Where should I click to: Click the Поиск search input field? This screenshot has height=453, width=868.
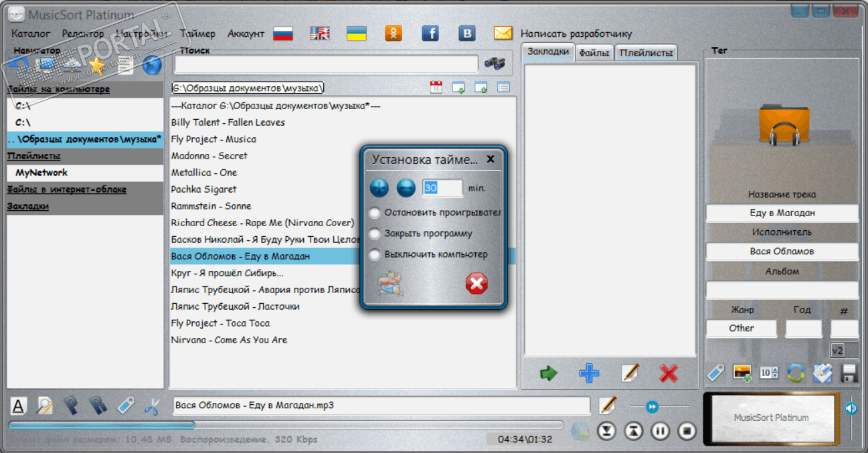(326, 64)
